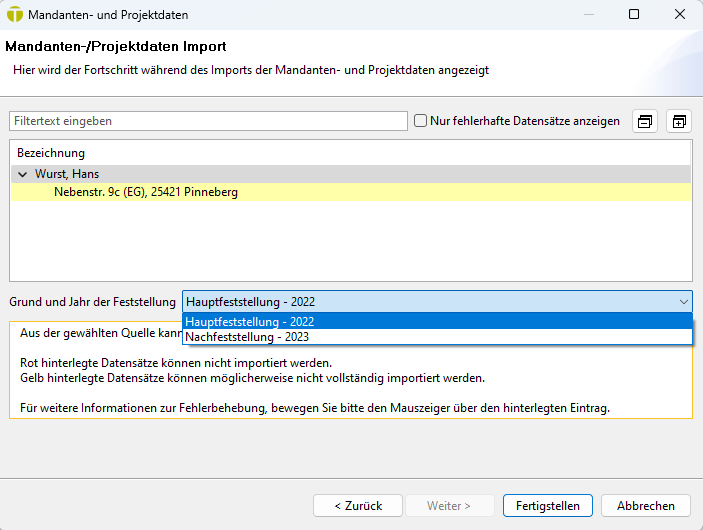Click the application logo in title bar
703x530 pixels.
(15, 15)
